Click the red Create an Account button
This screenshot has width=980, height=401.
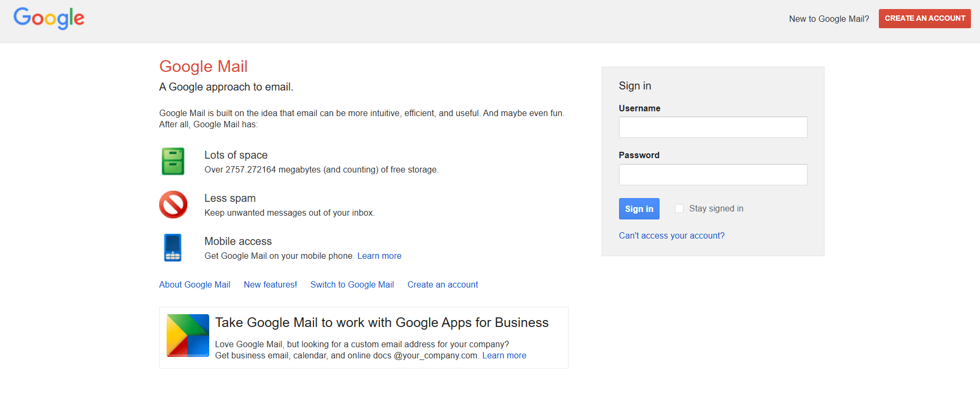click(925, 19)
